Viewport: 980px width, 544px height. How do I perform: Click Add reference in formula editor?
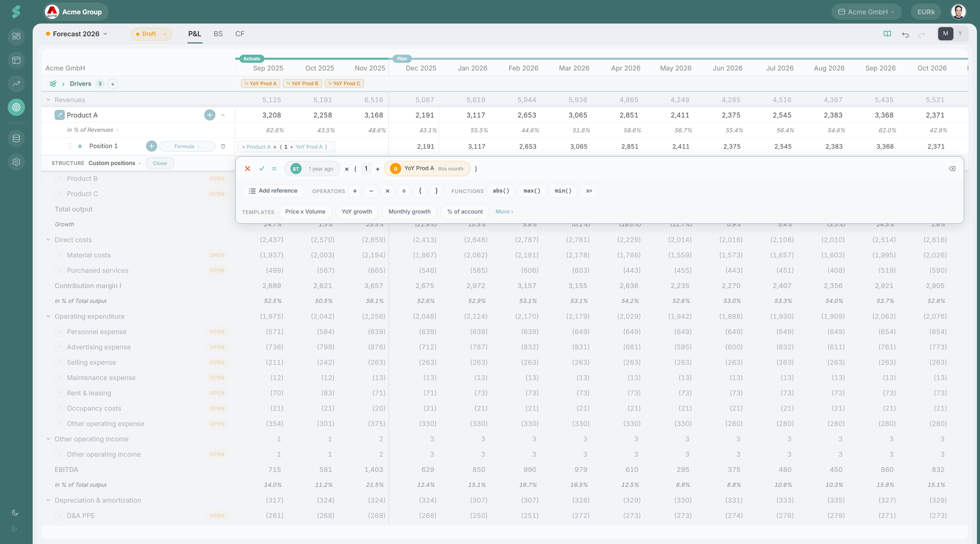[273, 191]
